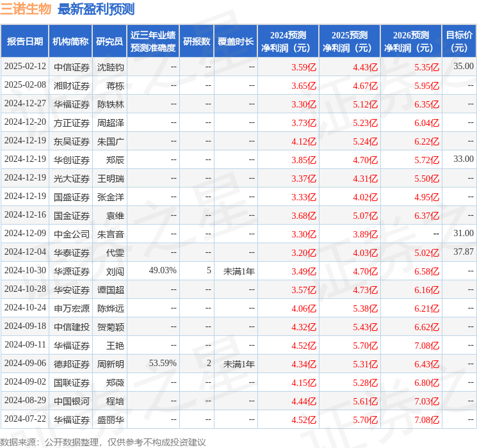Click analyst name 蒋栋
This screenshot has width=477, height=448.
tap(115, 86)
